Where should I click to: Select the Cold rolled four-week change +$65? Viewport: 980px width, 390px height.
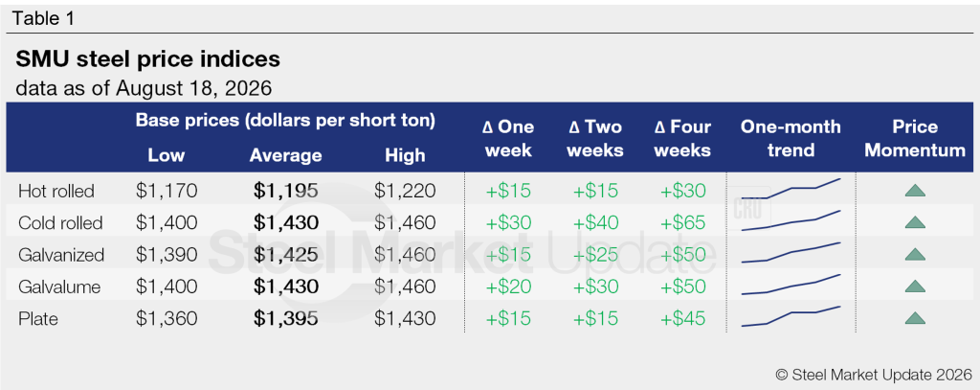coord(682,223)
